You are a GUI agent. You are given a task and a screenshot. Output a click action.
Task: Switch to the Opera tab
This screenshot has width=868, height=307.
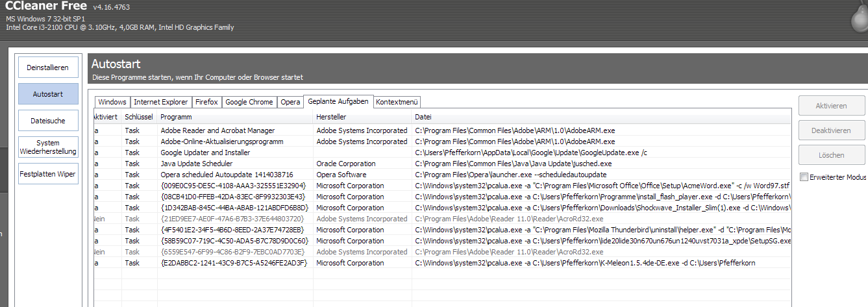[x=290, y=102]
